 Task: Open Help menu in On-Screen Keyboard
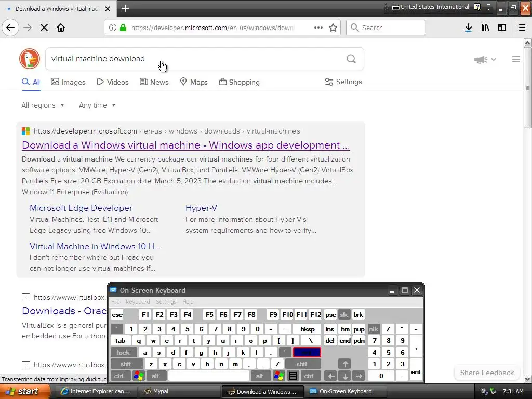188,302
